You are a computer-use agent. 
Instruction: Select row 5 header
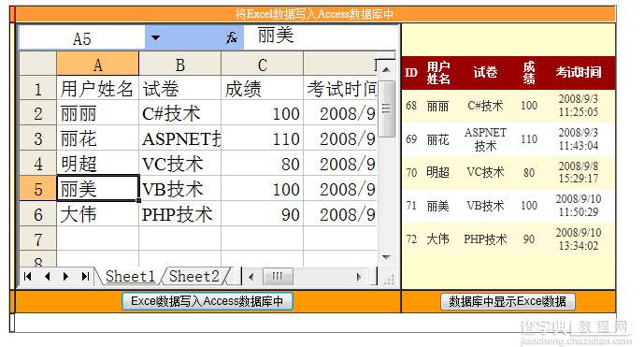click(37, 189)
